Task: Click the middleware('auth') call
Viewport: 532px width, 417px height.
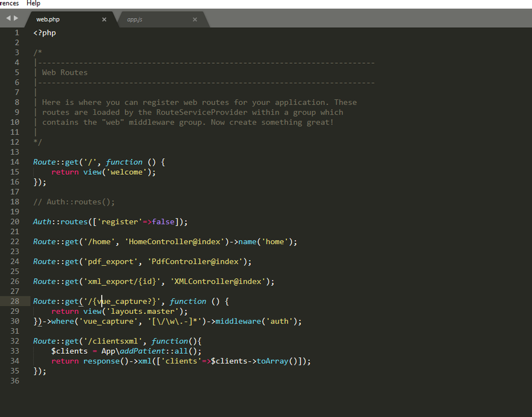Action: click(258, 321)
